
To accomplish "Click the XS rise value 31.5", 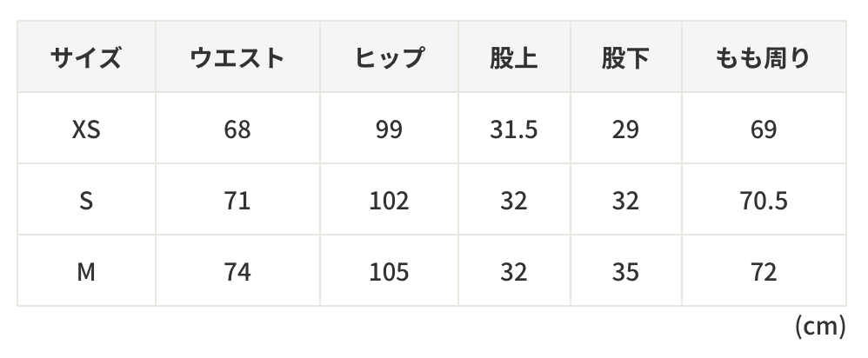I will point(513,130).
